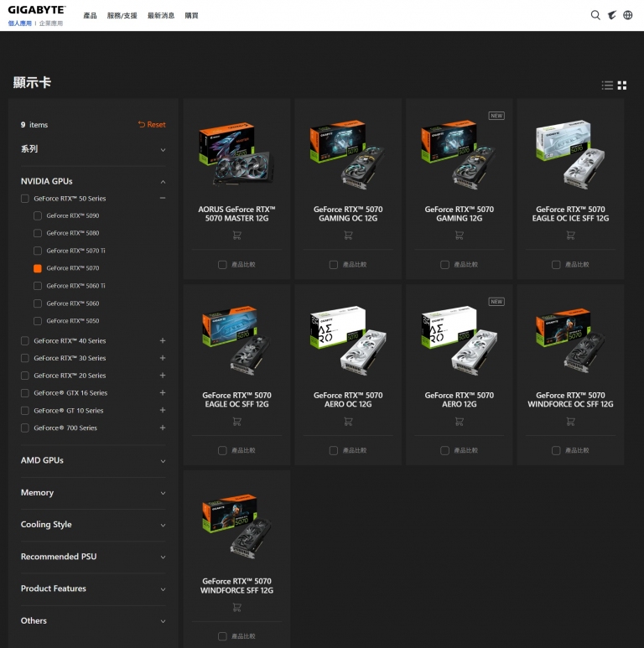644x648 pixels.
Task: Switch to 個人應用 tab
Action: 20,23
